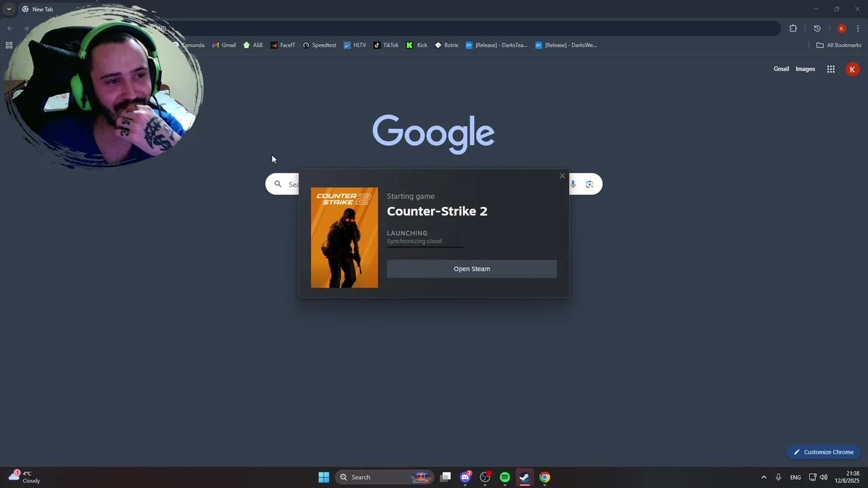Open [Release] - DarksWe... bookmark
The image size is (868, 488).
coord(566,45)
